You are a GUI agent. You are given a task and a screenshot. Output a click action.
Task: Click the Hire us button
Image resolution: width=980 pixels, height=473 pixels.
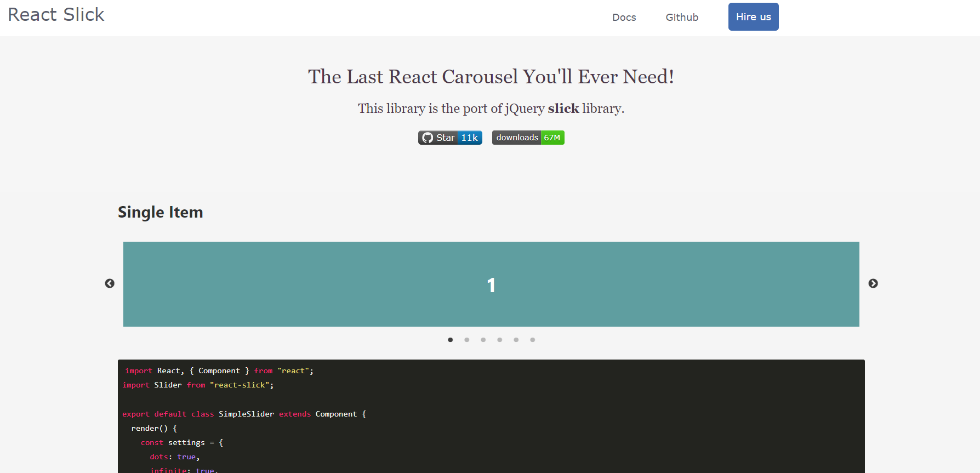tap(754, 17)
